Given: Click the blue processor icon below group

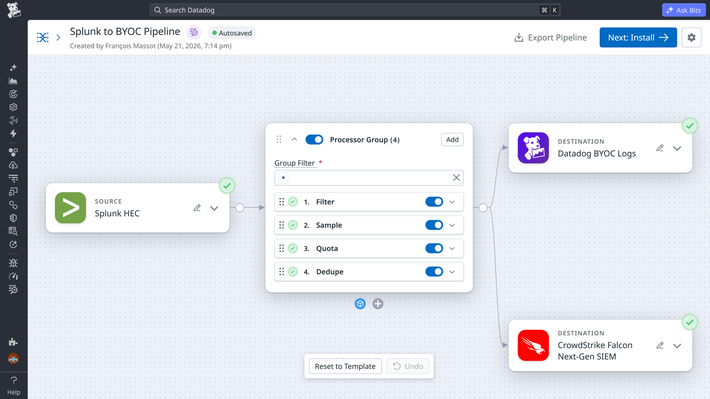Looking at the screenshot, I should point(360,304).
